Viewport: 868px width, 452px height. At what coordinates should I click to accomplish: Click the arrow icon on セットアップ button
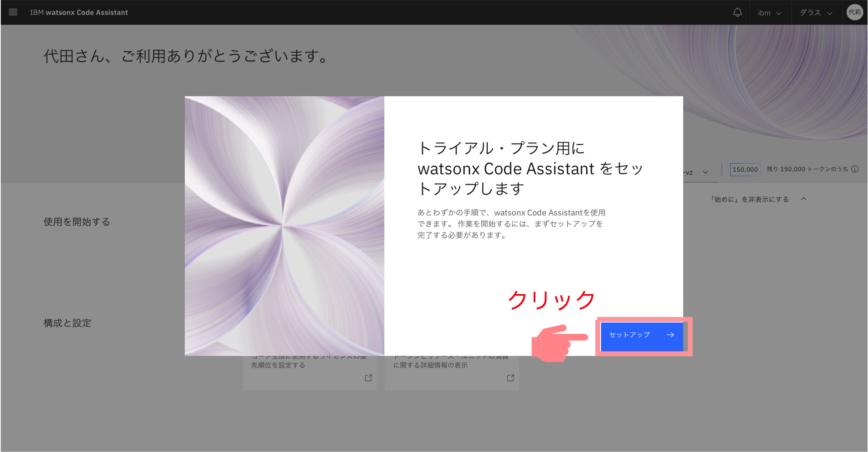pos(670,335)
